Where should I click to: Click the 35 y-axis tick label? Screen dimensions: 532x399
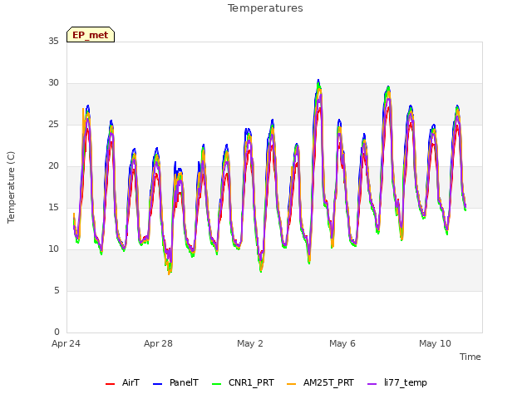pos(53,42)
